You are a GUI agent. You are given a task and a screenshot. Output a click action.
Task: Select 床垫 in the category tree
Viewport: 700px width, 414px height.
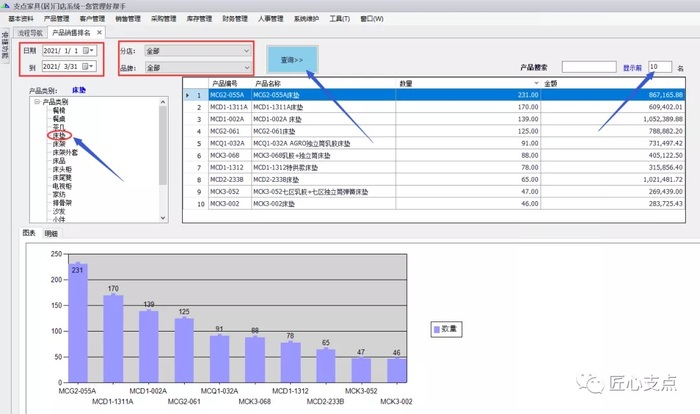tap(59, 135)
